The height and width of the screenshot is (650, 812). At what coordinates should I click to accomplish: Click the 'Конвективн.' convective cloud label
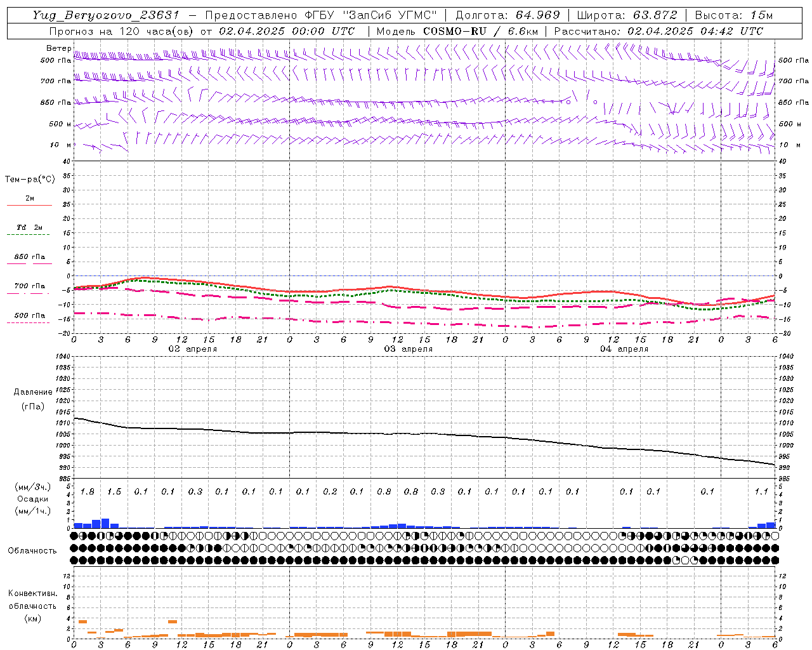pos(32,594)
